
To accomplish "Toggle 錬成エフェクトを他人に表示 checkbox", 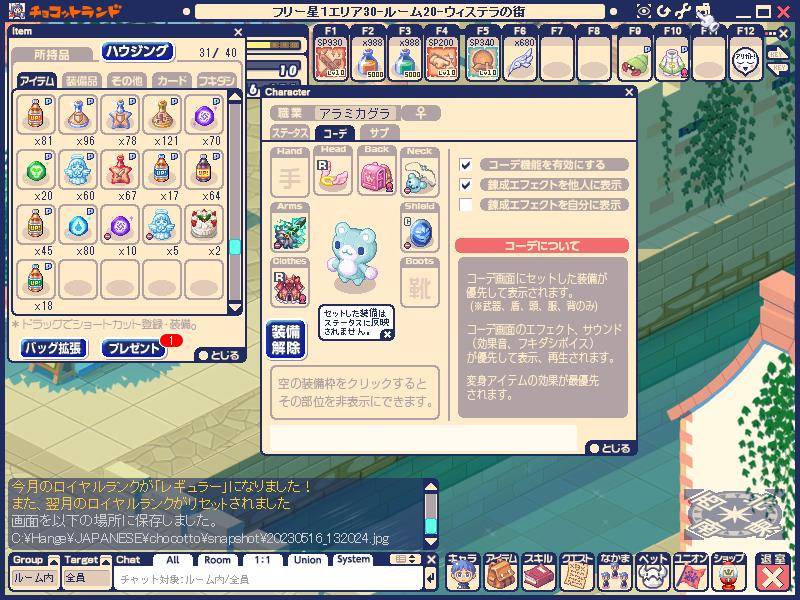I will pyautogui.click(x=465, y=185).
